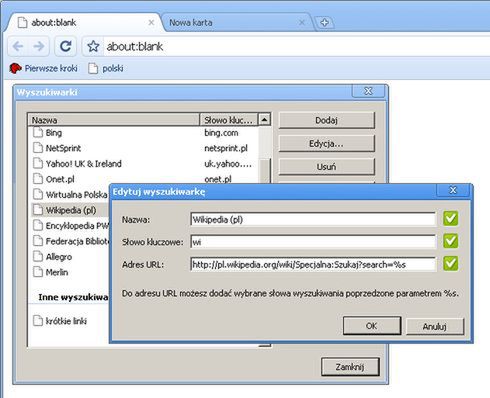The image size is (490, 398).
Task: Confirm the edit with OK
Action: point(372,326)
